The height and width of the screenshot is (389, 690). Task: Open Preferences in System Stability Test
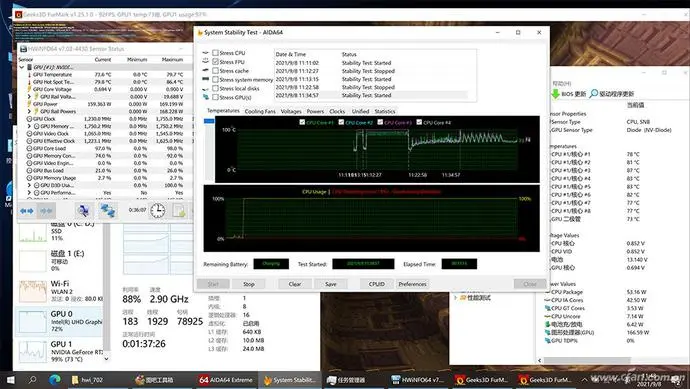click(412, 284)
